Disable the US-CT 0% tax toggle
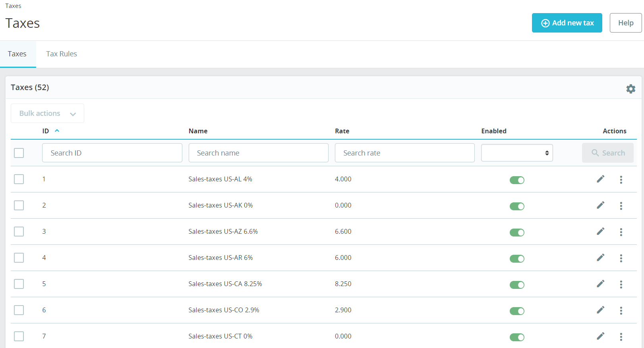Viewport: 644px width, 348px height. coord(517,337)
